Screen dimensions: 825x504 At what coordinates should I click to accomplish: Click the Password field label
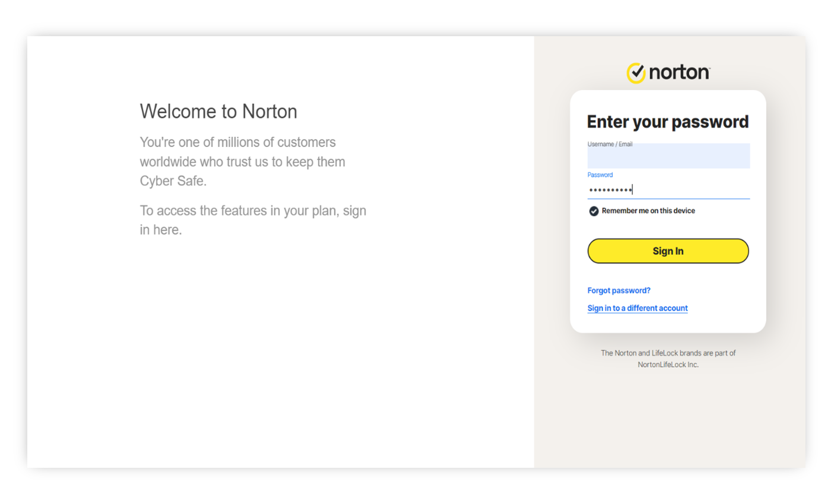(x=600, y=174)
